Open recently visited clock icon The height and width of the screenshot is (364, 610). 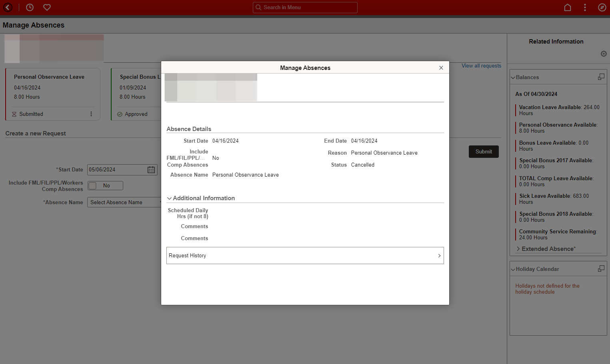tap(30, 7)
